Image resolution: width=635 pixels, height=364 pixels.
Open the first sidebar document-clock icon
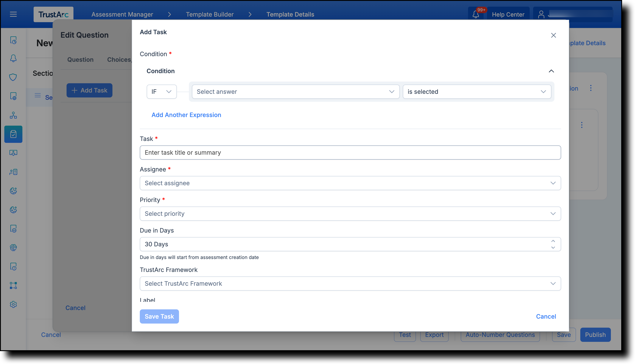coord(13,40)
